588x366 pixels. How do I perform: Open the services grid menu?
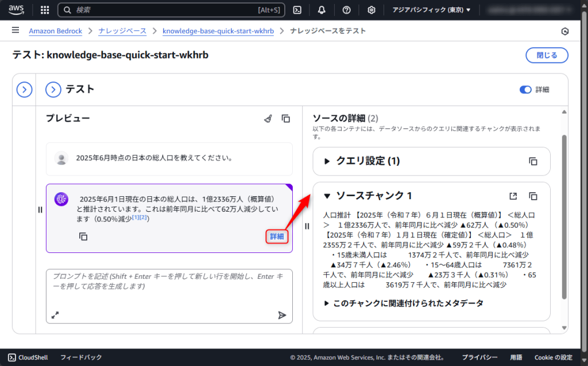(x=45, y=10)
